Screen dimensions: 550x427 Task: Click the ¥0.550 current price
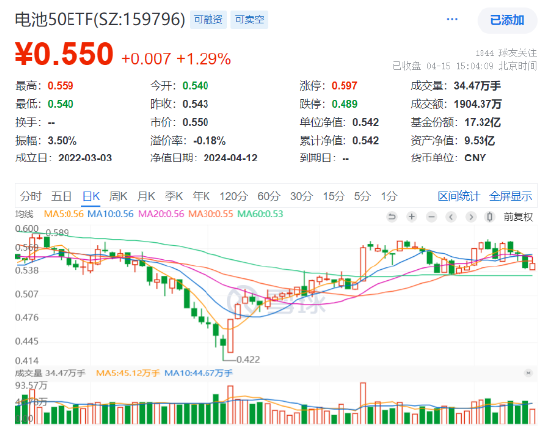coord(64,54)
